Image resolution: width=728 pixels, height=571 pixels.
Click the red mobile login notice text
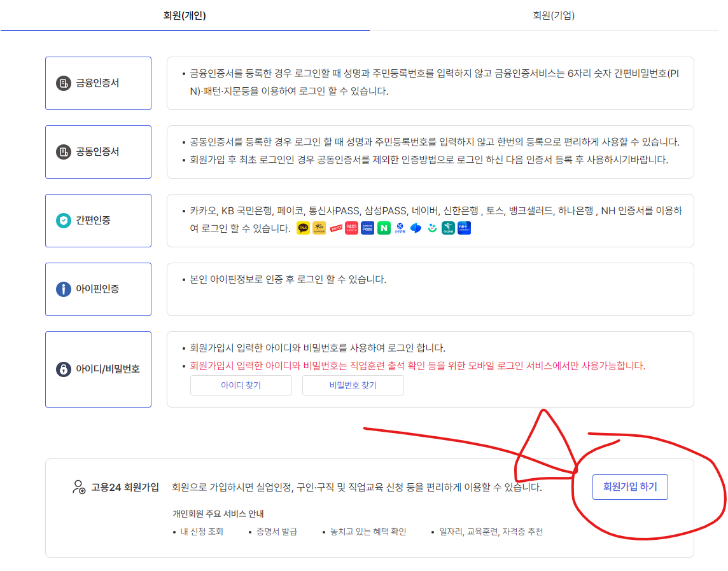pyautogui.click(x=417, y=366)
